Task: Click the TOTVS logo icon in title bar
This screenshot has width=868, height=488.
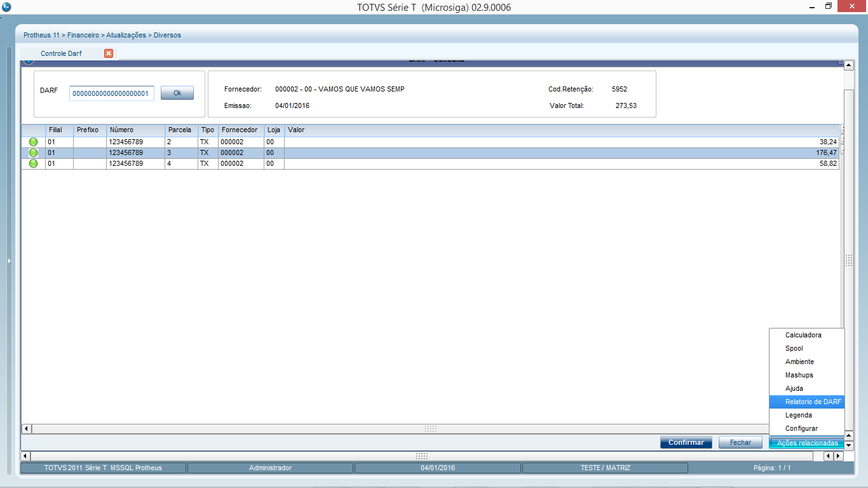Action: 6,7
